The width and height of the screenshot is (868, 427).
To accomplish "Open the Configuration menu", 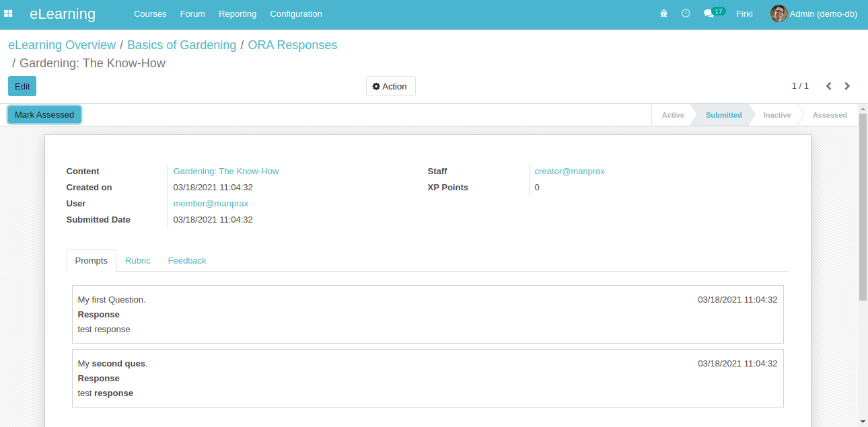I will click(x=296, y=13).
